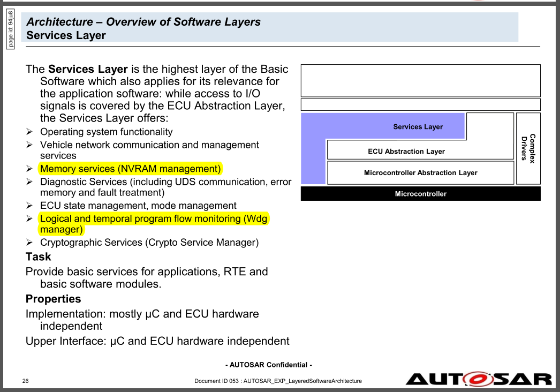Click the Cryptographic Services bullet arrow
The width and height of the screenshot is (560, 392).
pos(28,243)
